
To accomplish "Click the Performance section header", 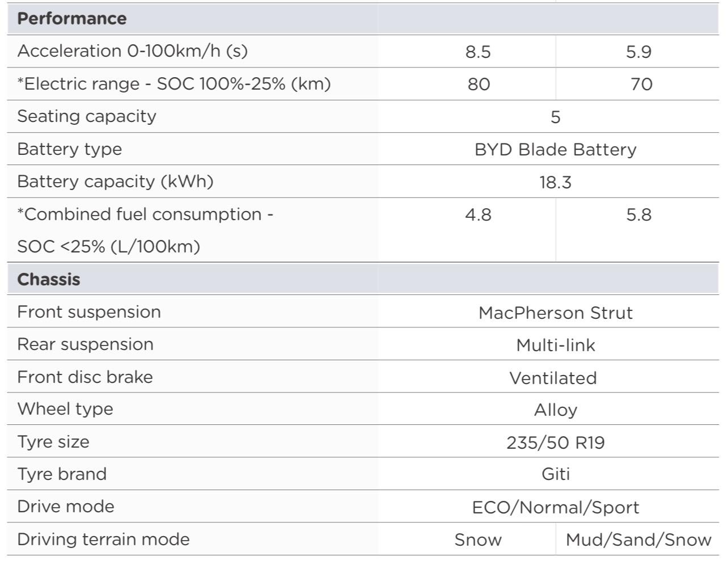I will [x=72, y=19].
